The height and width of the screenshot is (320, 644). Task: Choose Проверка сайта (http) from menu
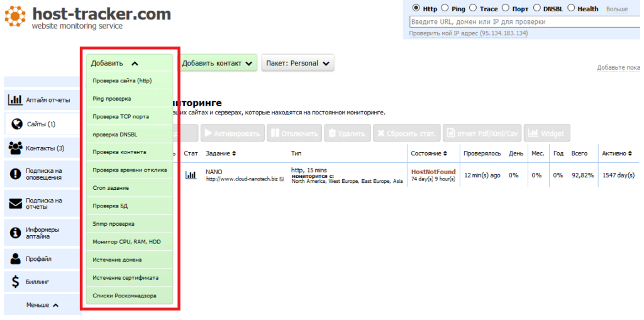[122, 80]
